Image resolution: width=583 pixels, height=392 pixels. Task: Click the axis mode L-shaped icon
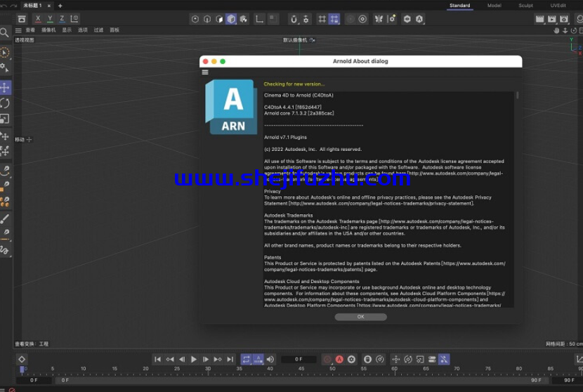click(x=259, y=19)
